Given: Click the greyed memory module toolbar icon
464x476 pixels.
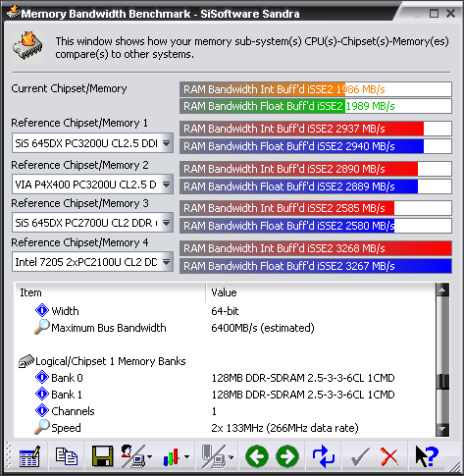Looking at the screenshot, I should point(214,456).
